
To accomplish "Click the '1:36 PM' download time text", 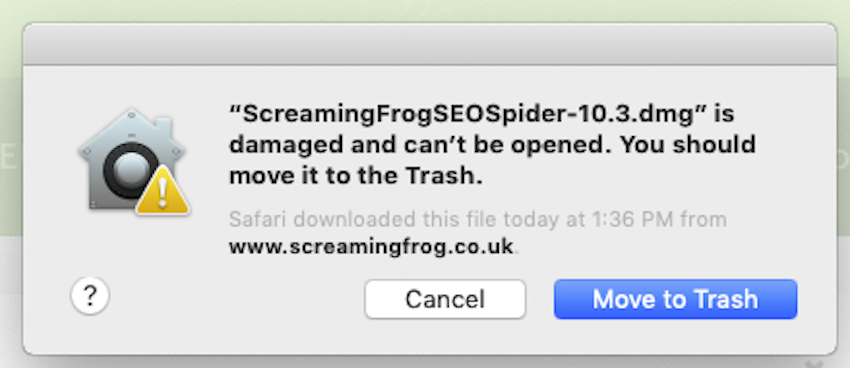I will [632, 219].
